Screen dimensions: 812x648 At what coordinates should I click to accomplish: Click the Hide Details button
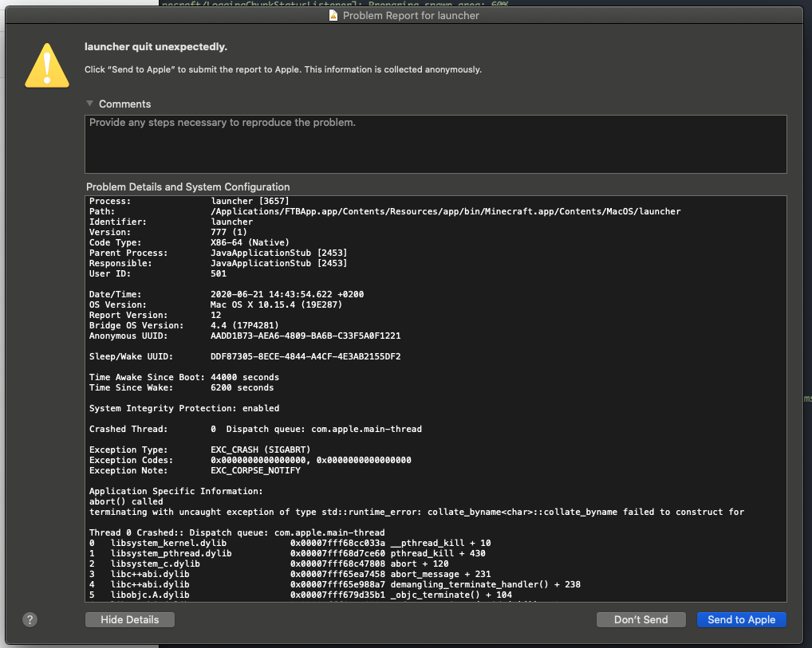[x=129, y=619]
